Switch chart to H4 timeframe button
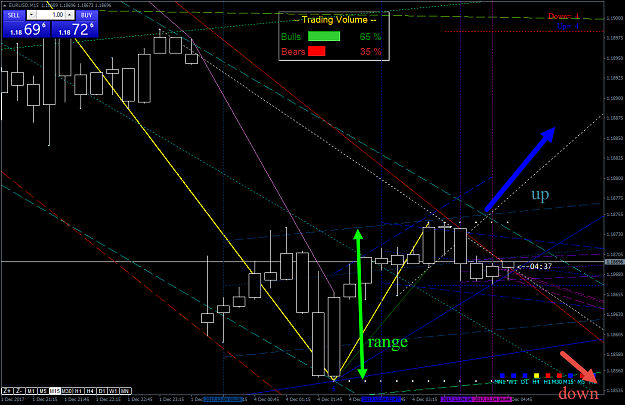Screen dimensions: 625x405 point(90,391)
